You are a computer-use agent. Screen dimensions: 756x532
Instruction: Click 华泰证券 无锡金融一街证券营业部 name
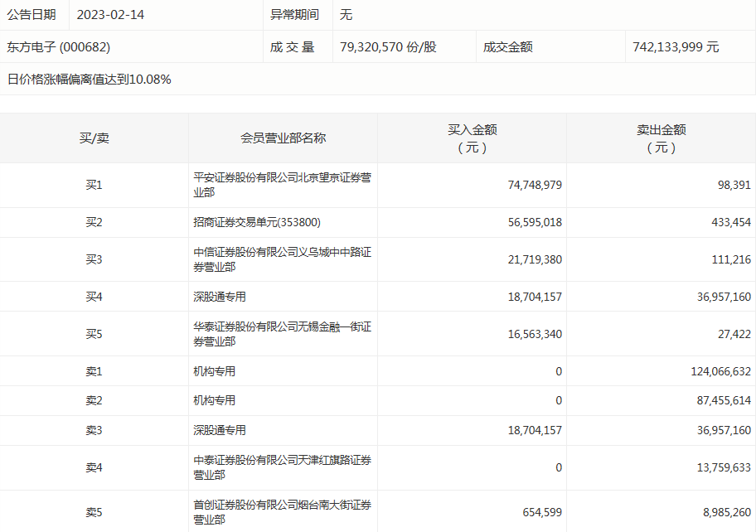pyautogui.click(x=283, y=334)
